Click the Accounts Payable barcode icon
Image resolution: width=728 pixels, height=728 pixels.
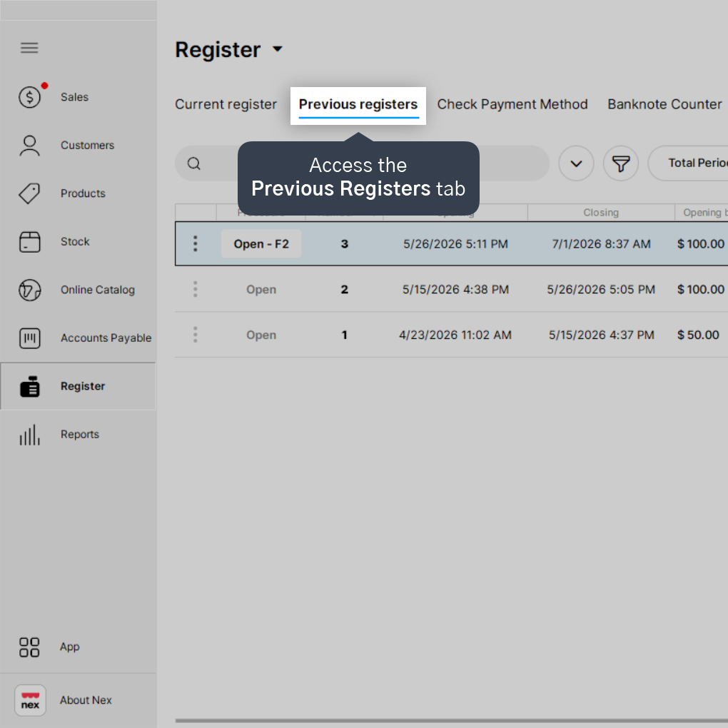[x=30, y=338]
